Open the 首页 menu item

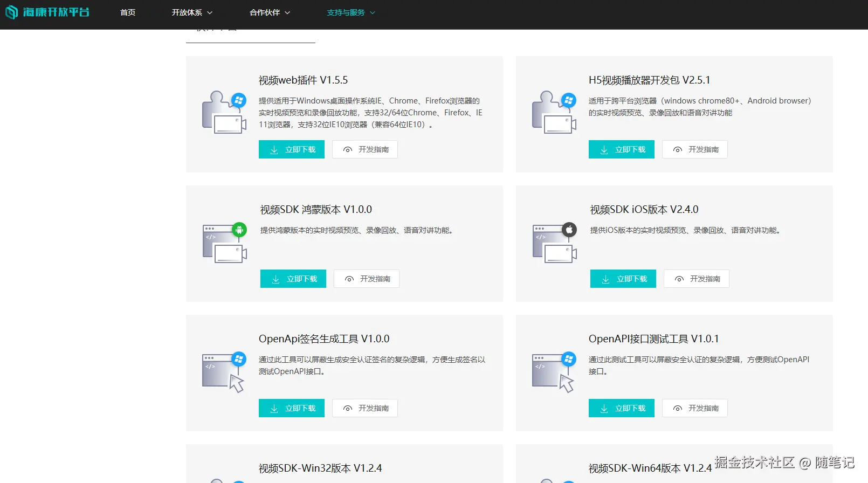pos(128,12)
